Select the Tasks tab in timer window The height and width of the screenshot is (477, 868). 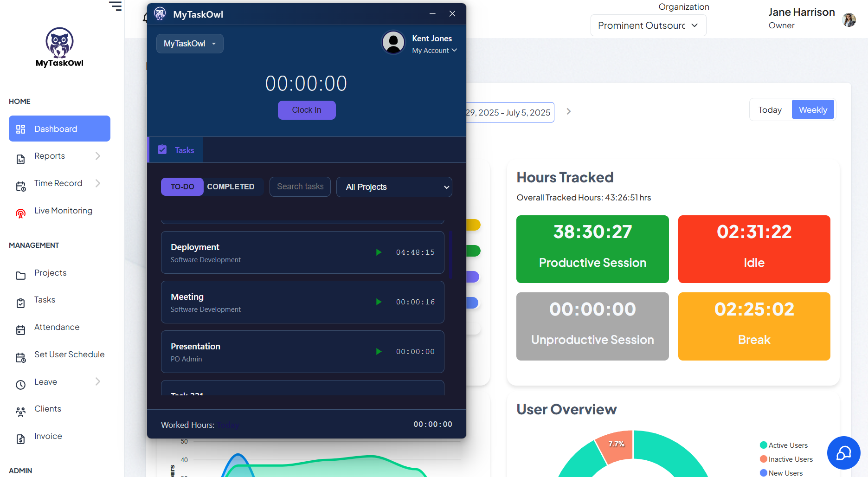(x=176, y=150)
